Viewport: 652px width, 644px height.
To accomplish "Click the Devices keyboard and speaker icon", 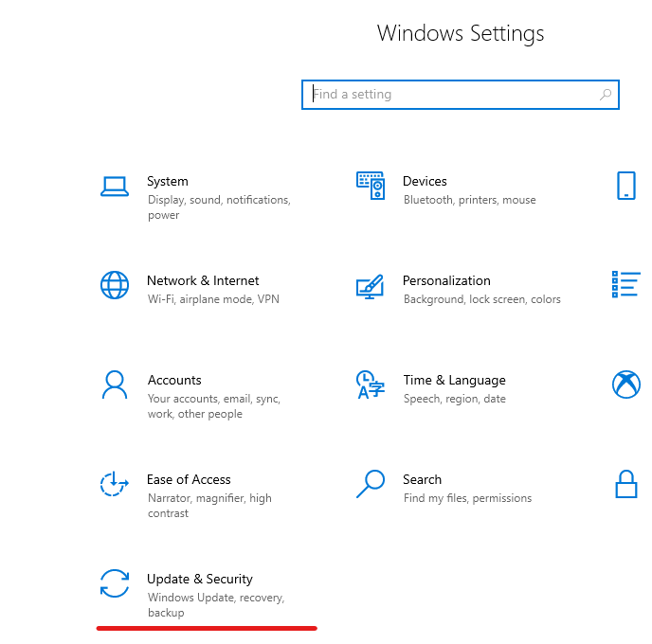I will [371, 186].
